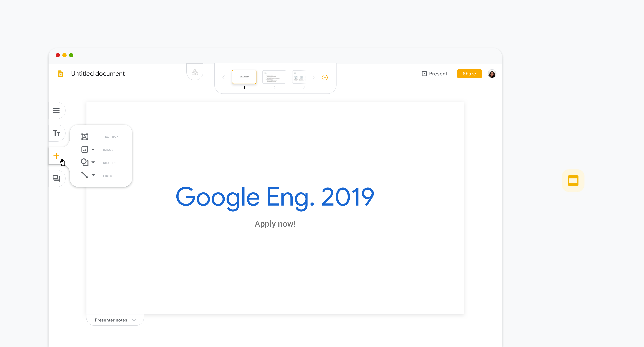Expand the Shapes dropdown arrow
The height and width of the screenshot is (347, 644).
[x=93, y=162]
